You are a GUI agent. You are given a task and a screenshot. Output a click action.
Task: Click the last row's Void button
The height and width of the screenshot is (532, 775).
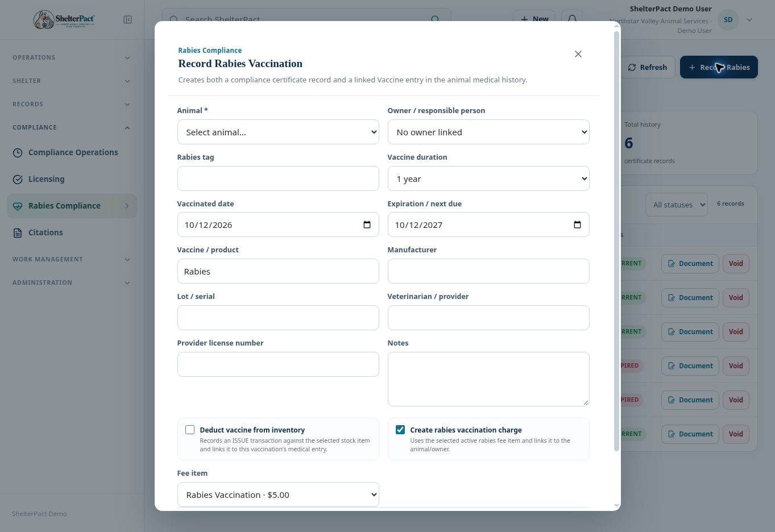point(736,434)
